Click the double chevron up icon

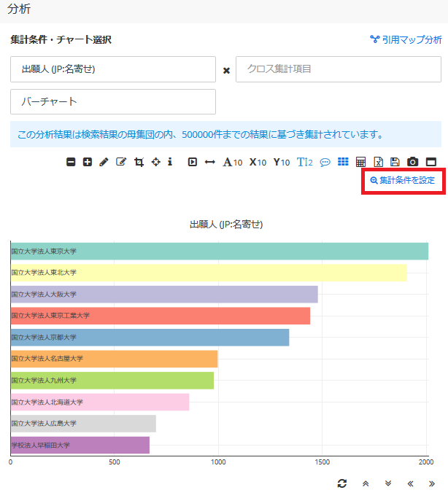(x=366, y=483)
